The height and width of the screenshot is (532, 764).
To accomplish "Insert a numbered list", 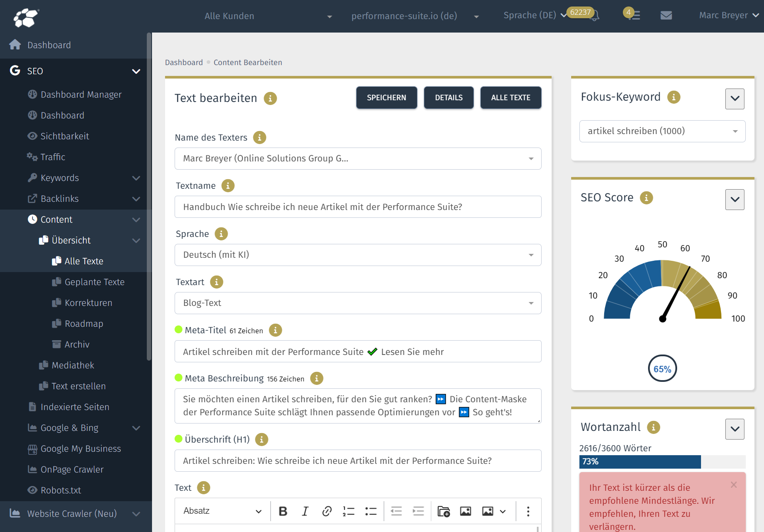I will coord(349,511).
